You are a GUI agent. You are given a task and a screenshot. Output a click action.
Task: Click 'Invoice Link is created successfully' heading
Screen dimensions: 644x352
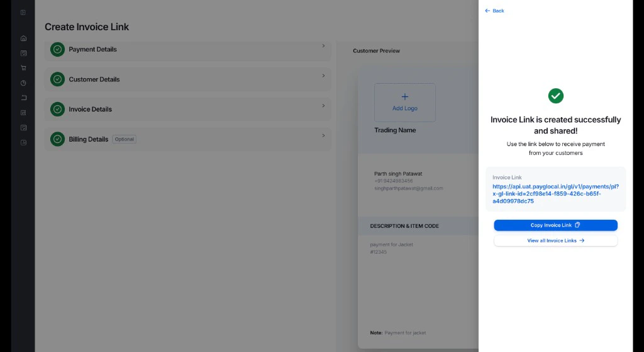555,125
